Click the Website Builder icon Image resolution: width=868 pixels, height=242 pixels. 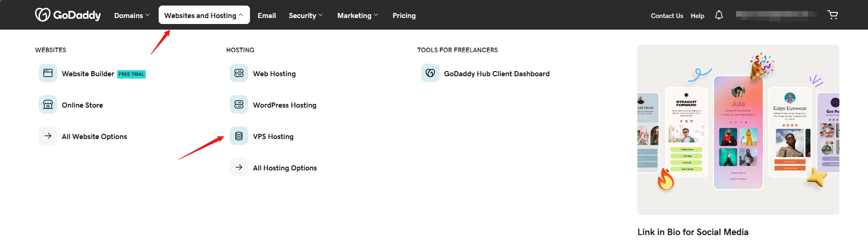(48, 73)
